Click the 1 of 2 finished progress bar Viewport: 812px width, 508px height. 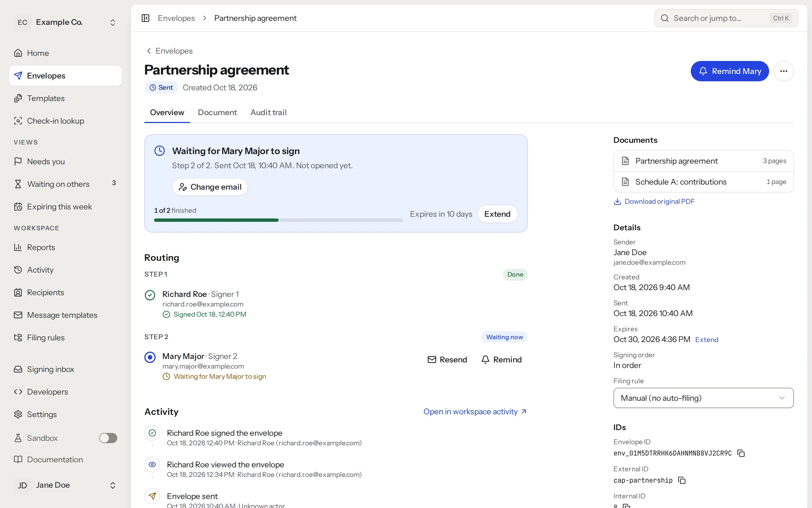[278, 220]
